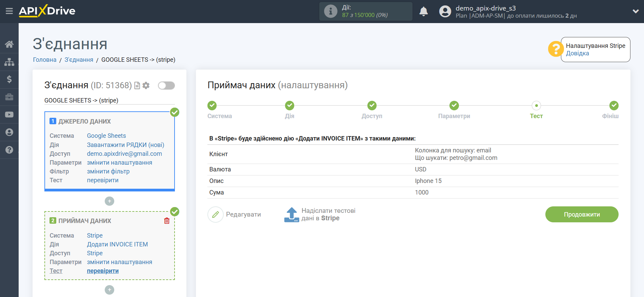Open billing dollar icon in sidebar
Image resolution: width=644 pixels, height=297 pixels.
(9, 79)
